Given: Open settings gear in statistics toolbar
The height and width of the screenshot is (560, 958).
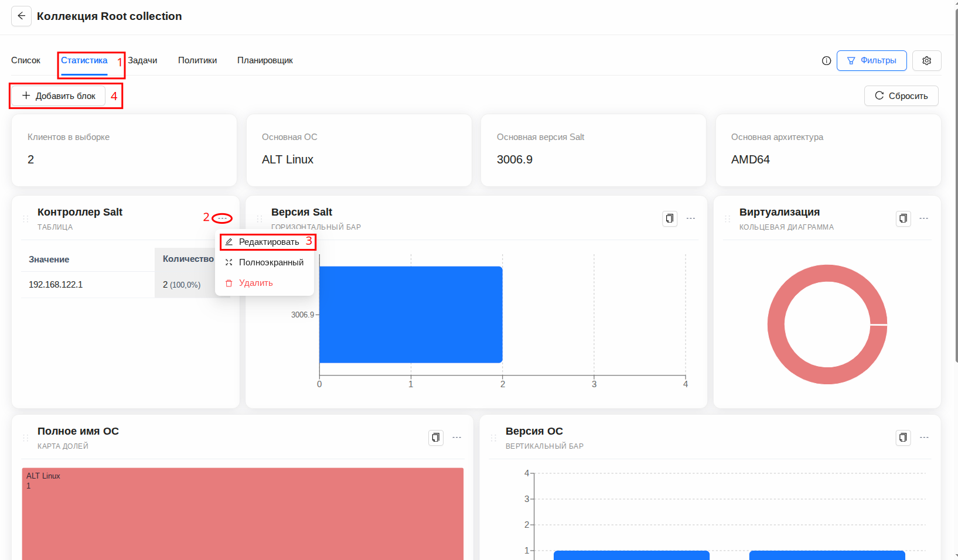Looking at the screenshot, I should 926,60.
